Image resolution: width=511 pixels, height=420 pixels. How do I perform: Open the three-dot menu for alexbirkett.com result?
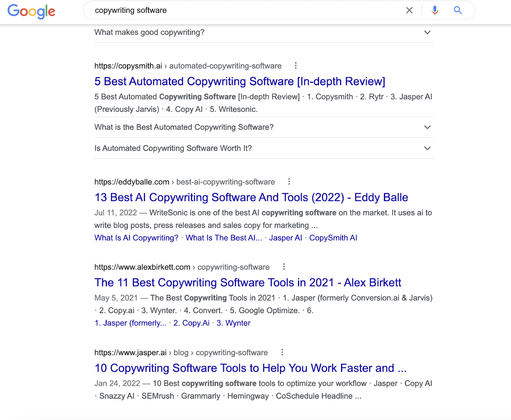[284, 267]
